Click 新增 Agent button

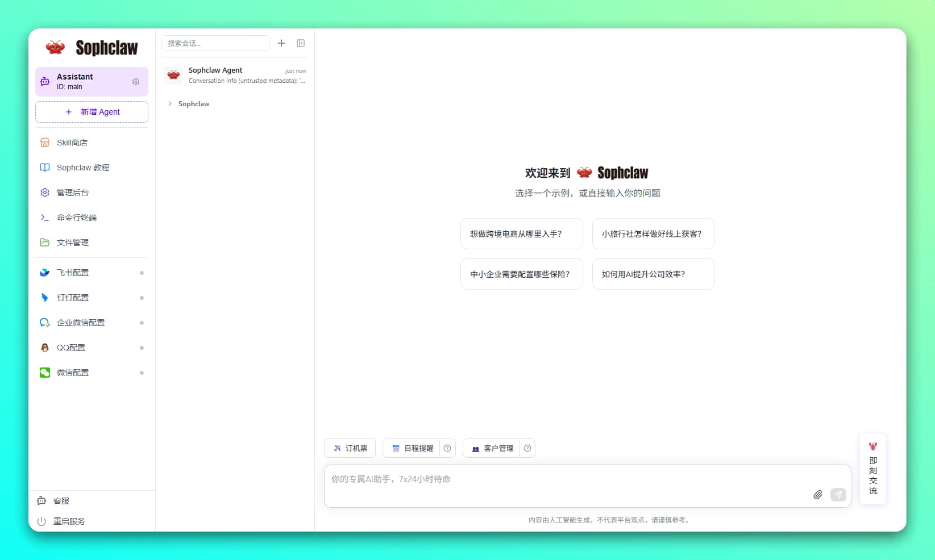(x=92, y=112)
